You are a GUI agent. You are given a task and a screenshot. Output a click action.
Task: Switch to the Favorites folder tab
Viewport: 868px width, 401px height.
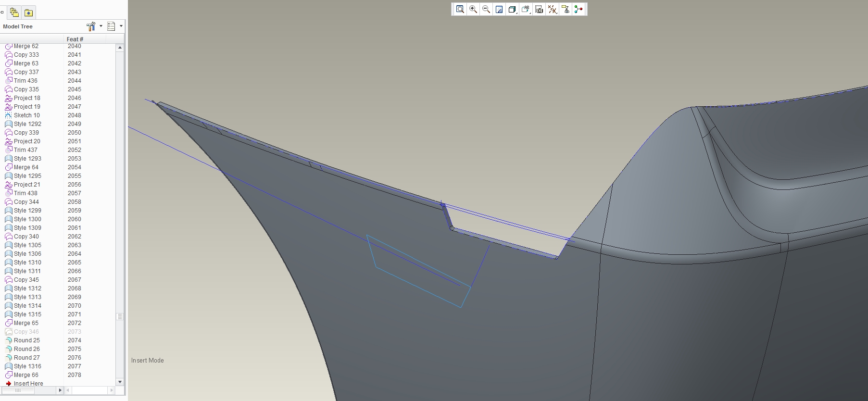29,13
